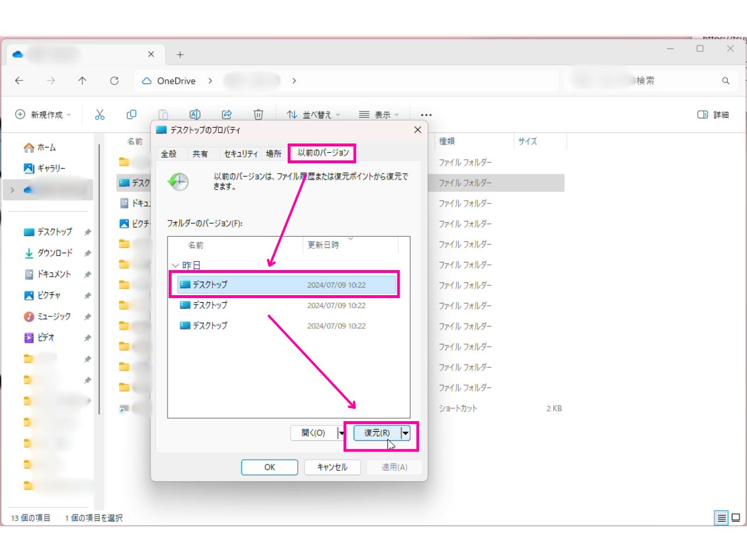This screenshot has width=747, height=560.
Task: Click the paste icon in the toolbar
Action: [x=164, y=114]
